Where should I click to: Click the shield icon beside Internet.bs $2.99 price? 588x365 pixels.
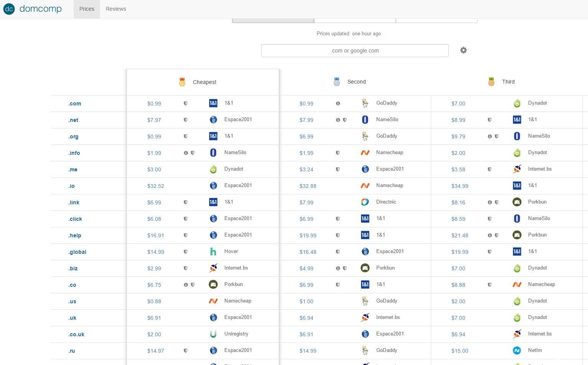coord(186,268)
